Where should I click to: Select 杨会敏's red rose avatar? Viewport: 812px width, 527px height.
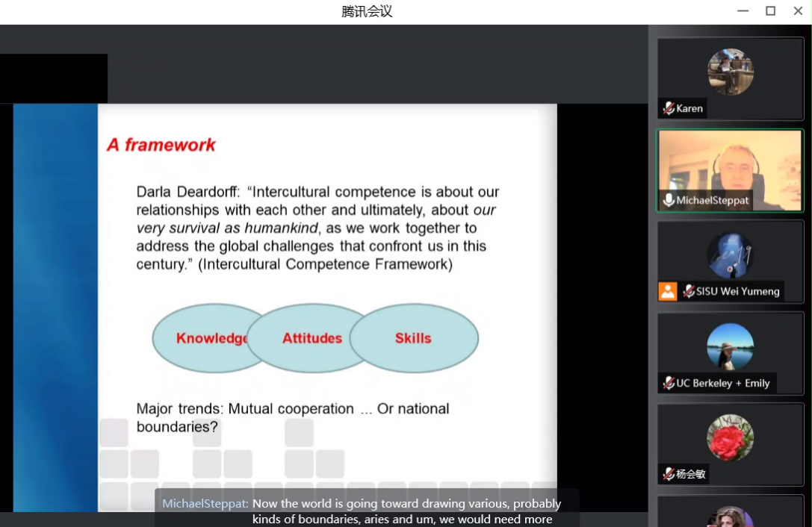(x=730, y=437)
